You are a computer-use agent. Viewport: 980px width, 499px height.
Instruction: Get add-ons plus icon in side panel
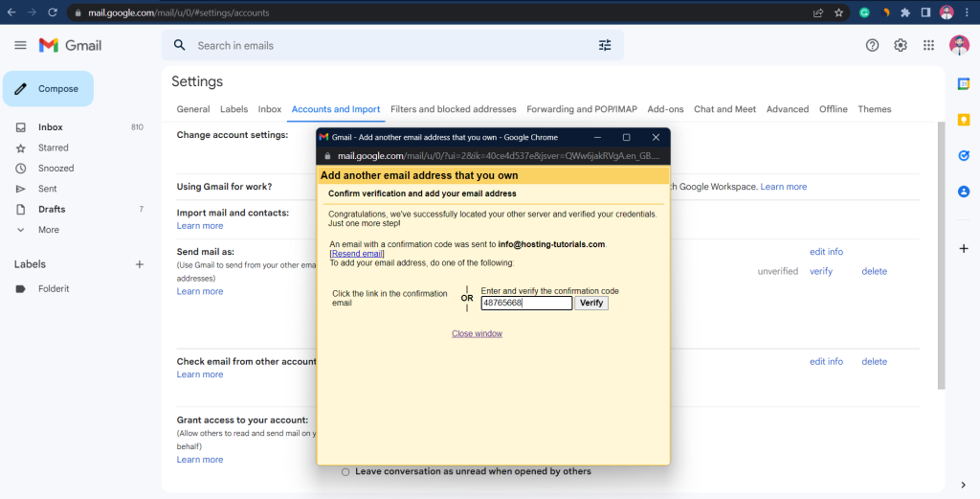(x=963, y=248)
